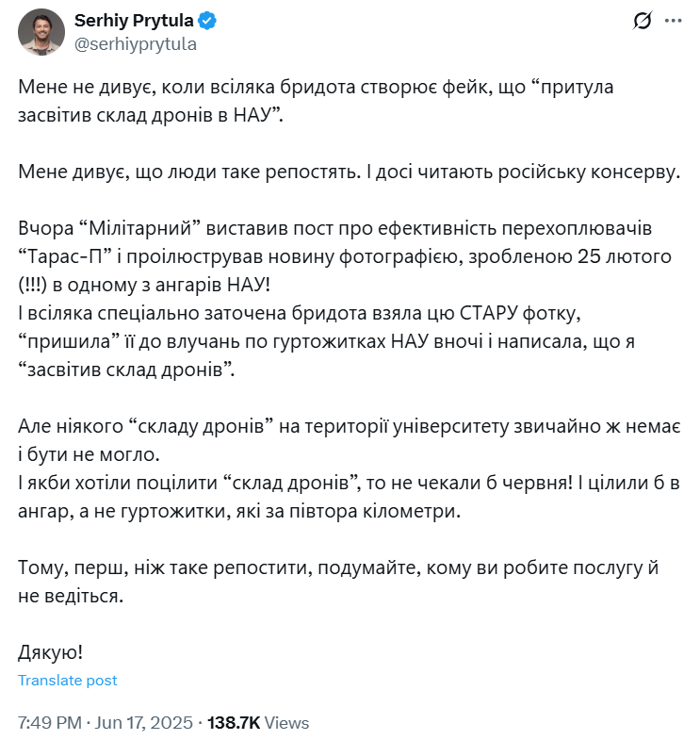The height and width of the screenshot is (740, 700).
Task: Click the closing "Дякую!" line
Action: coord(51,651)
